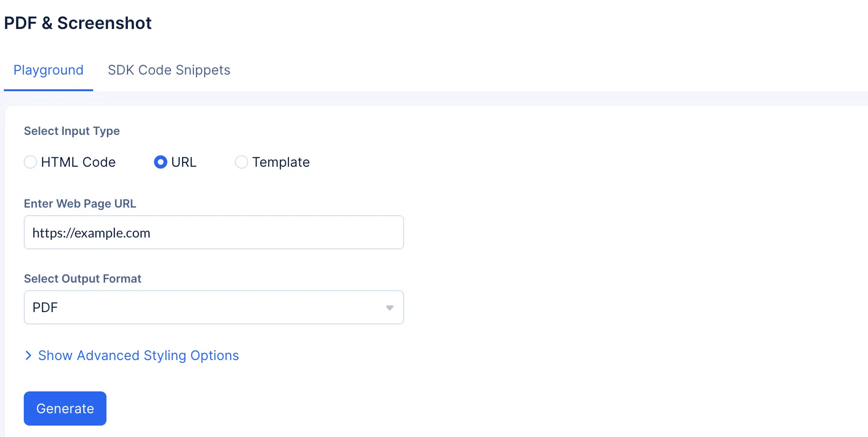Screen dimensions: 868x437
Task: Click the URL option label text
Action: pyautogui.click(x=184, y=162)
